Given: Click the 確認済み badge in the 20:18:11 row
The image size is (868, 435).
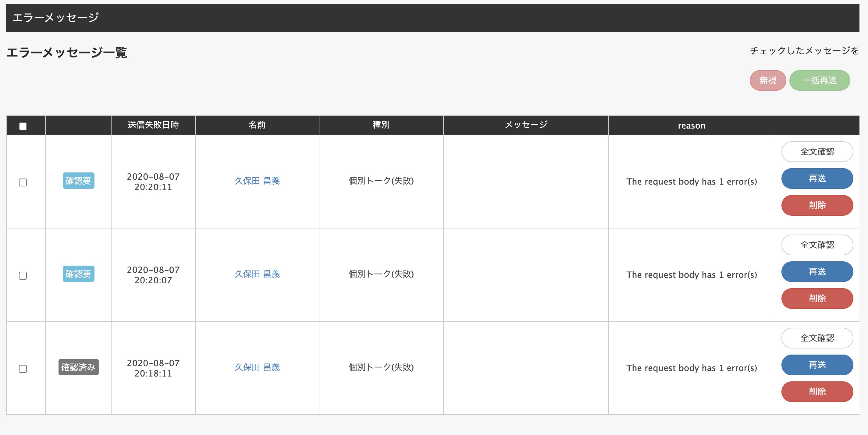Looking at the screenshot, I should click(79, 367).
